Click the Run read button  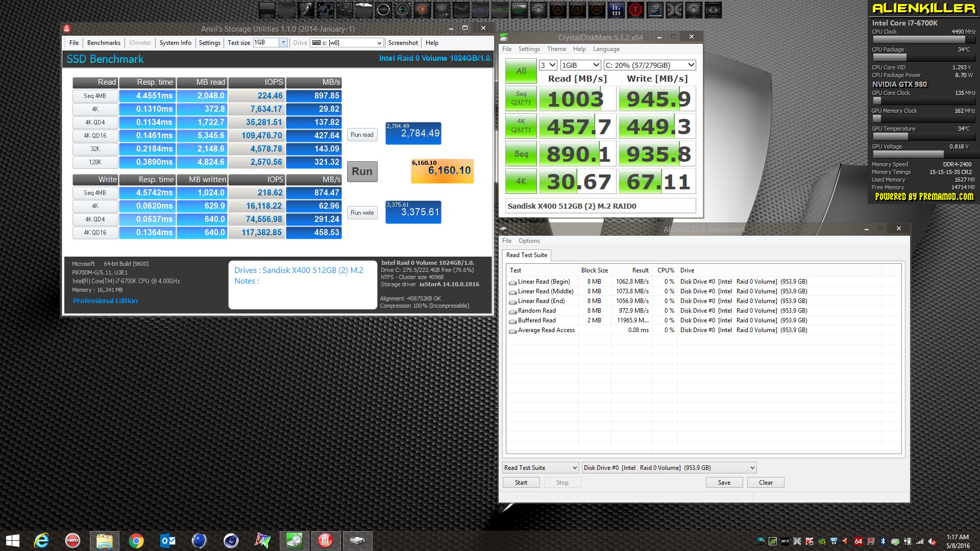362,135
